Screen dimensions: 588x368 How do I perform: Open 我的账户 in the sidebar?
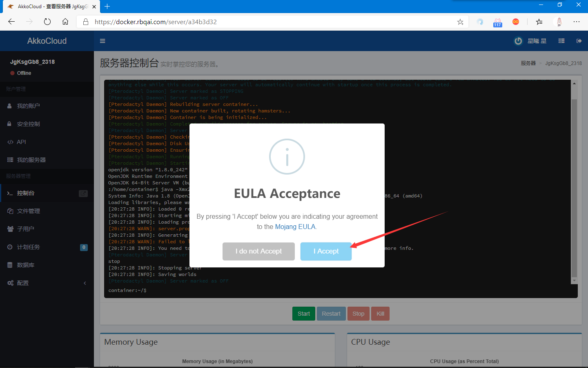pos(47,106)
